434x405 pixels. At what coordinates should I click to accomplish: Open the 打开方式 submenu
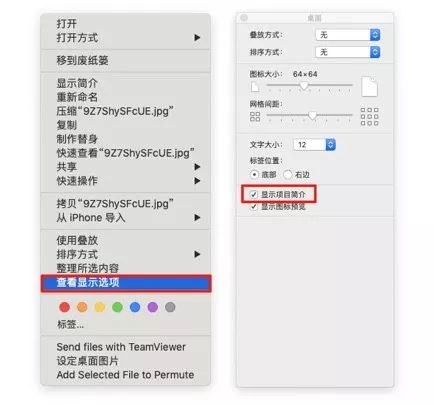coord(126,38)
